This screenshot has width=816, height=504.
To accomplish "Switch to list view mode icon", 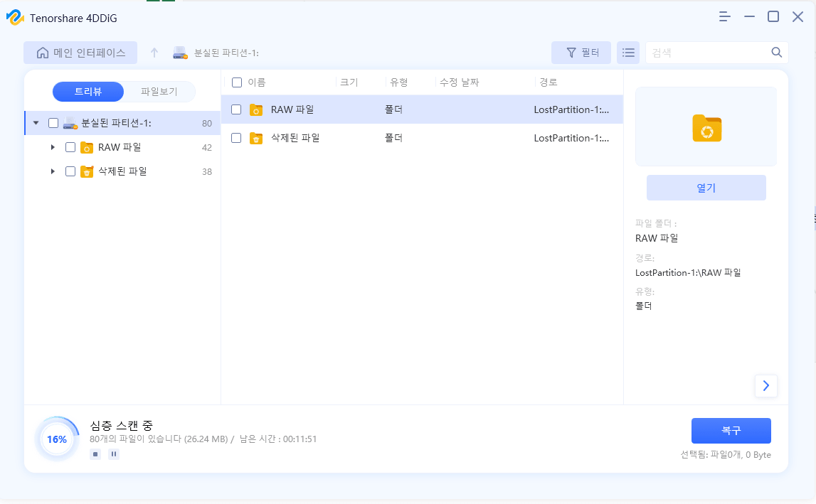I will point(628,53).
